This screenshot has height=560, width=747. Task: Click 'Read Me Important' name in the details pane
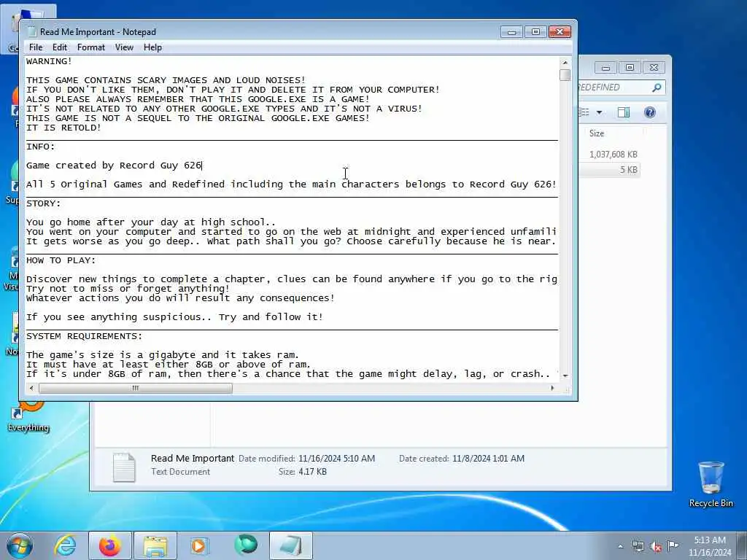click(193, 458)
